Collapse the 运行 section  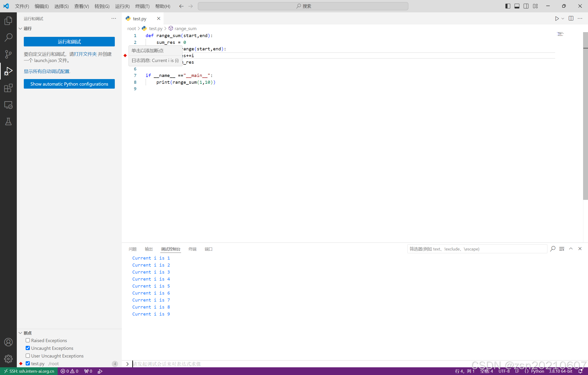click(x=21, y=28)
